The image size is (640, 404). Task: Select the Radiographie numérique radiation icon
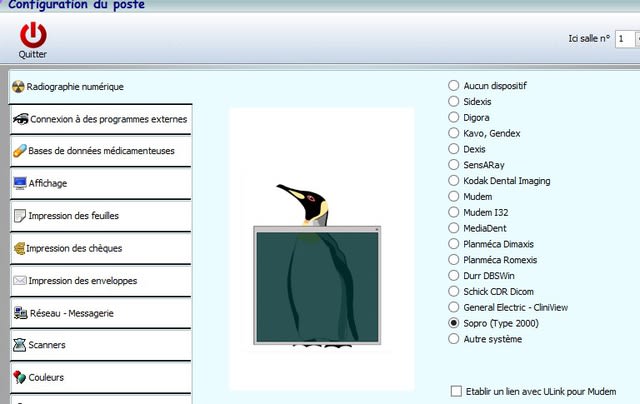click(x=19, y=87)
